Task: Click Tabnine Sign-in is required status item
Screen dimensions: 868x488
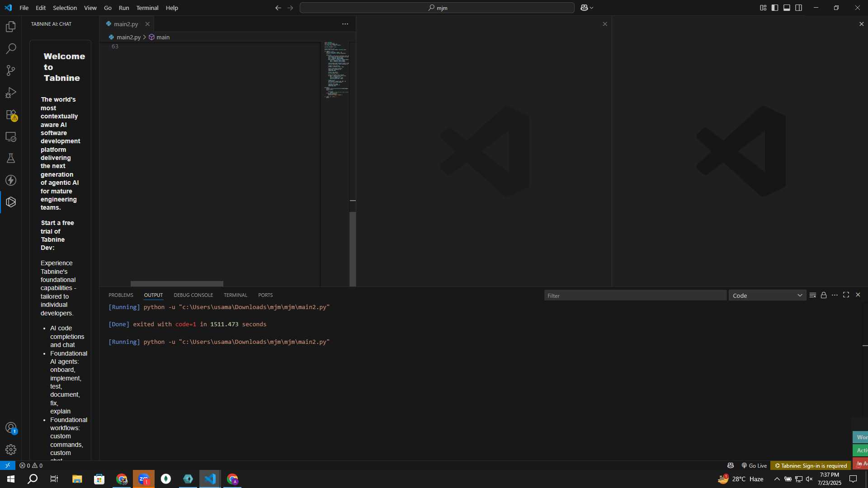Action: (x=811, y=465)
